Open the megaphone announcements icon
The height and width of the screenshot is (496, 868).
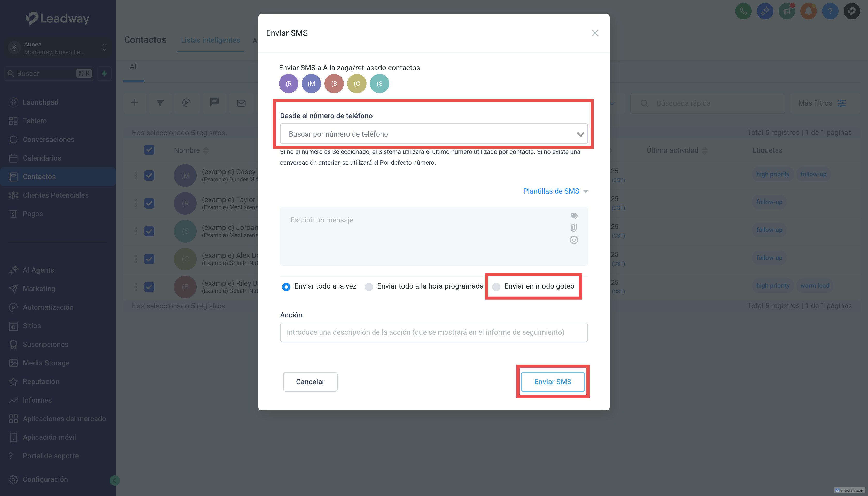[x=787, y=11]
